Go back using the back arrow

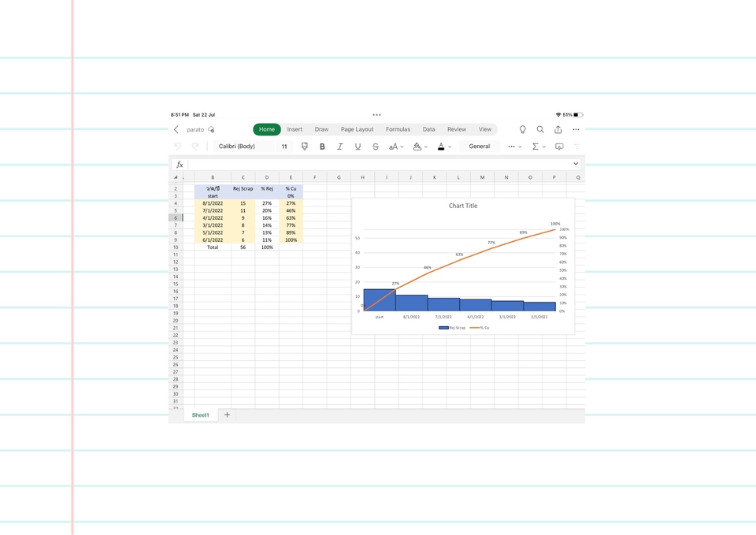coord(176,129)
